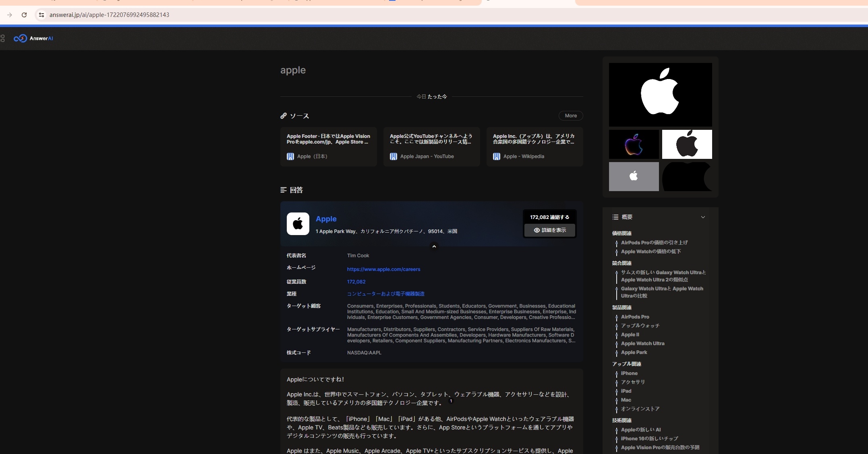
Task: Click the Apple (日本) source favicon
Action: 290,156
